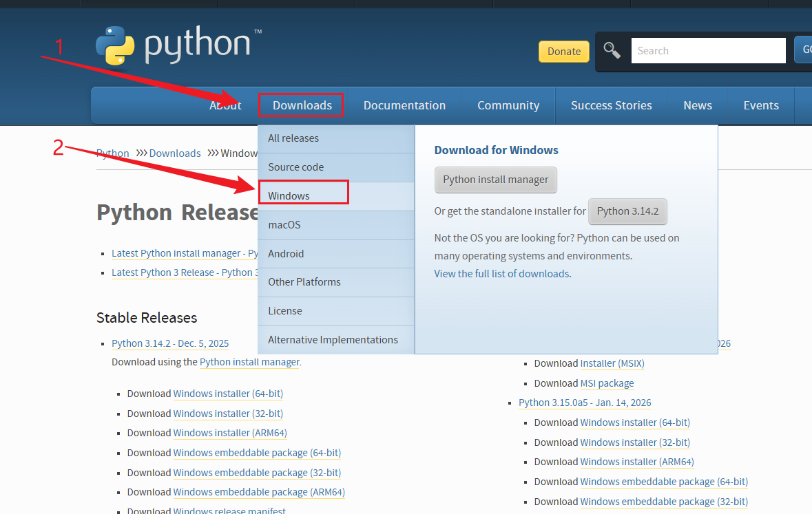Open Python 3.15.0a5 - Jan. 14, 2026 link
This screenshot has height=514, width=812.
[x=585, y=403]
